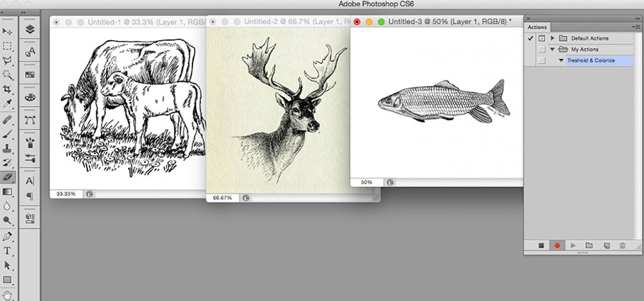Click the 50% zoom field in Untitled-3

[367, 182]
